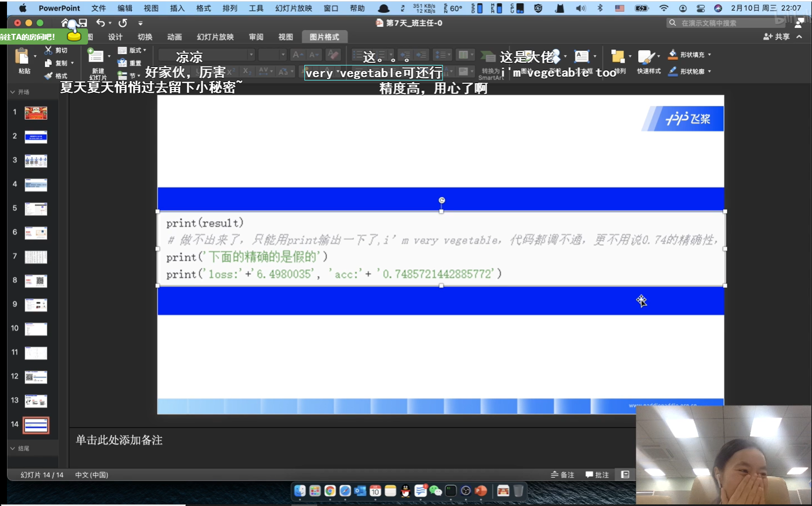Toggle the Comments (批注) pane

point(597,474)
